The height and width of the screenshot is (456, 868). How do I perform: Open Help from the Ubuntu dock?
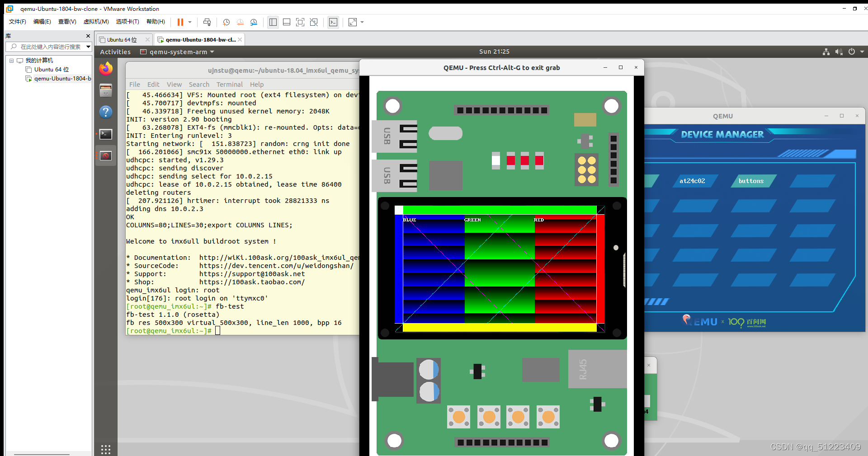point(106,112)
